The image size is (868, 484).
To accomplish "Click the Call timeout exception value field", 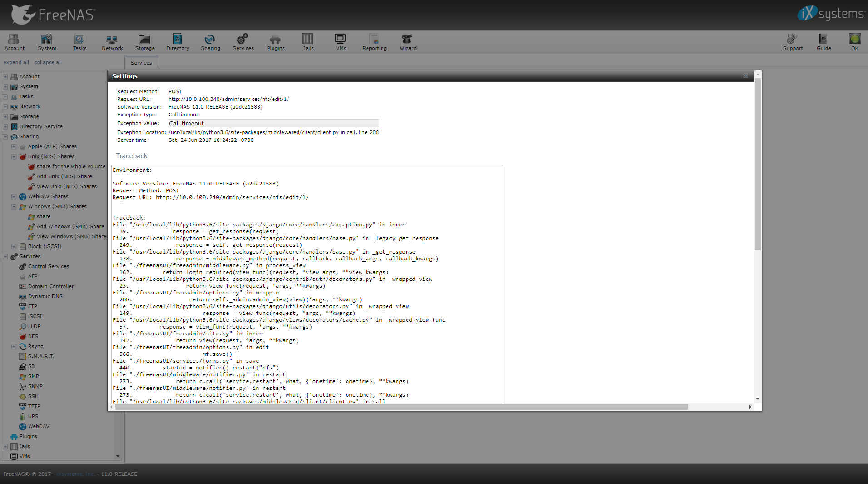I will [273, 123].
